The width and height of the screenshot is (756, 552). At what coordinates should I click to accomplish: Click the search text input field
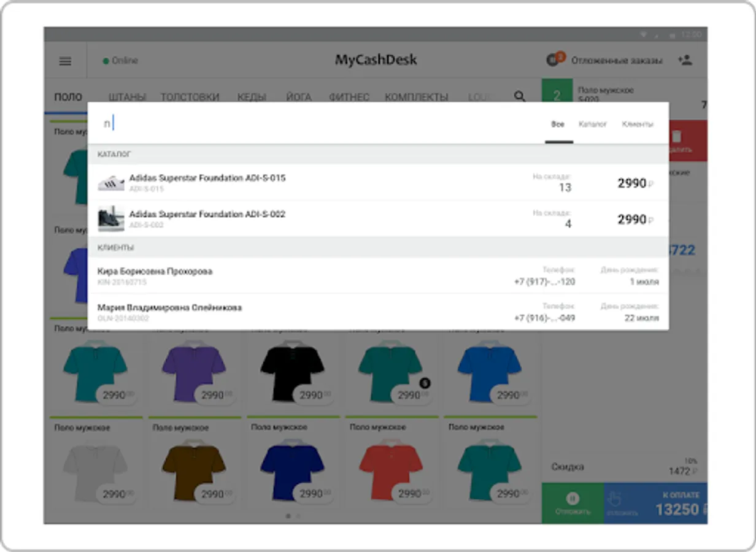coord(316,123)
